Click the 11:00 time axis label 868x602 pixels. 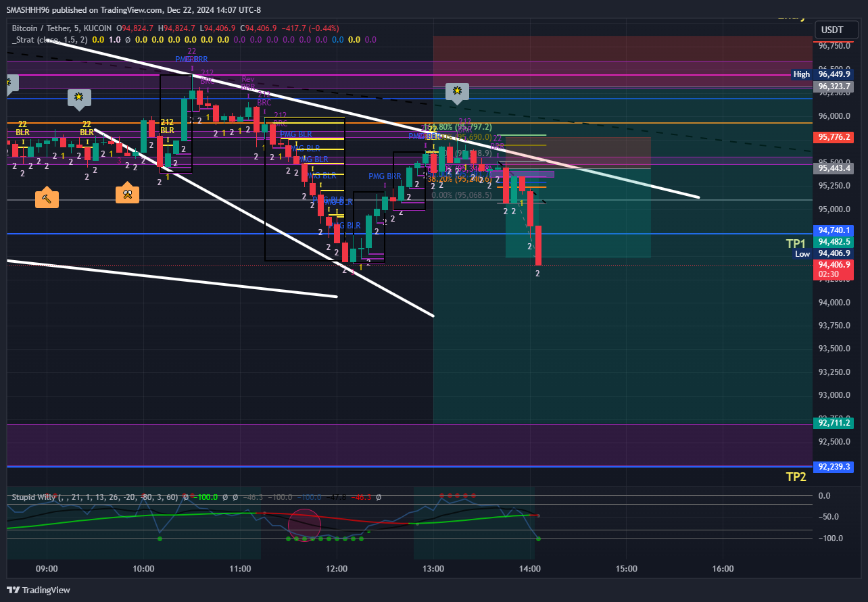point(240,569)
